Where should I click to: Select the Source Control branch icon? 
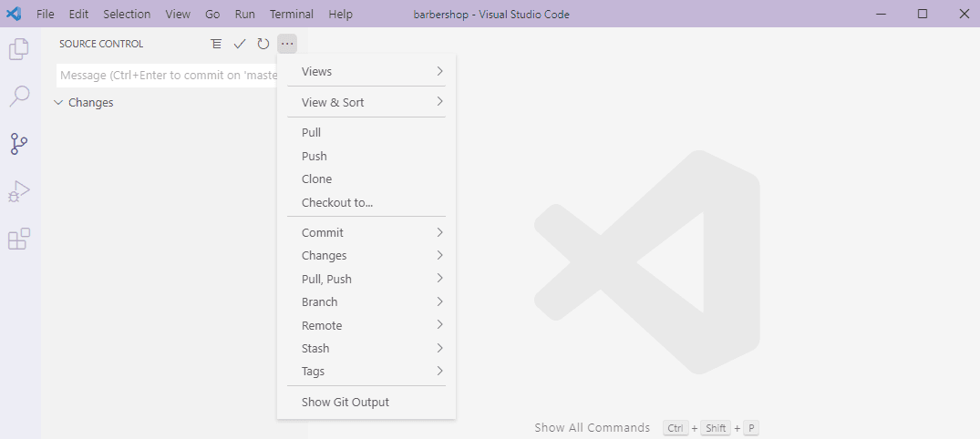[19, 144]
